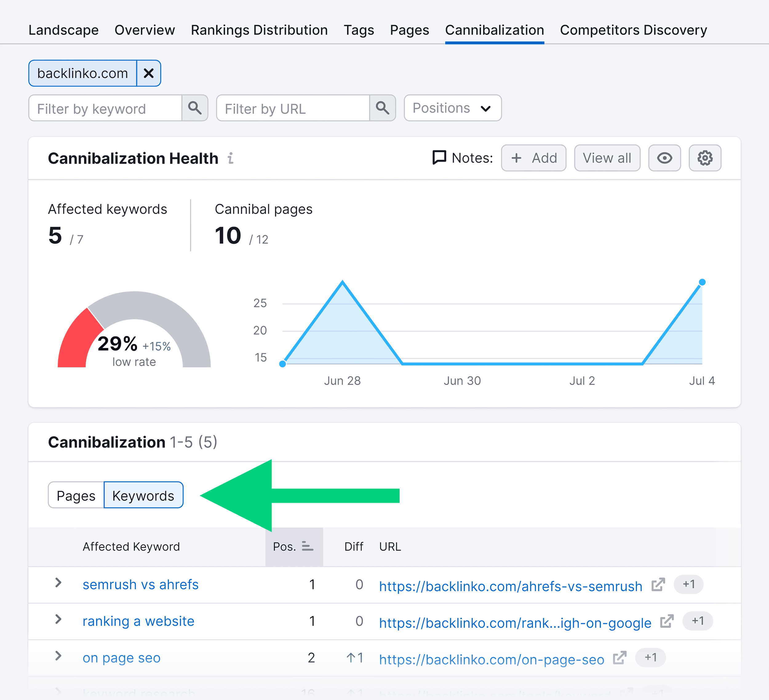Click the Diff column header

[x=354, y=546]
